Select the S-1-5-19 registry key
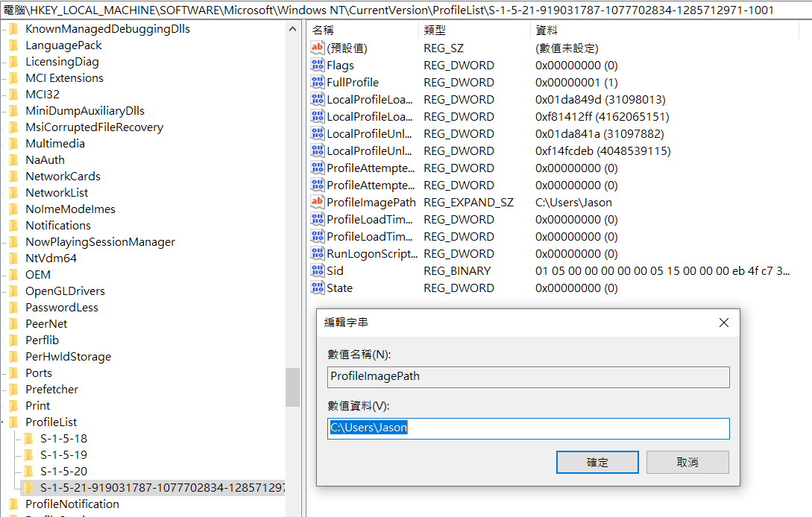Viewport: 812px width, 517px height. click(x=63, y=455)
